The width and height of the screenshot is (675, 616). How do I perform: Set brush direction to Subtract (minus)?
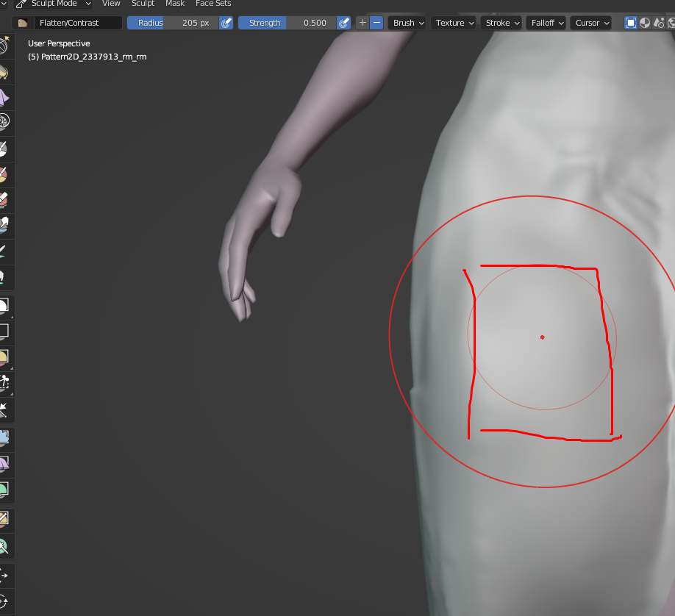point(376,23)
